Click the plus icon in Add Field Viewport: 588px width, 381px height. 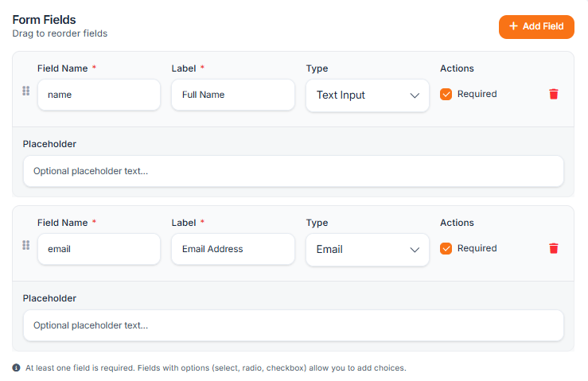pos(513,26)
